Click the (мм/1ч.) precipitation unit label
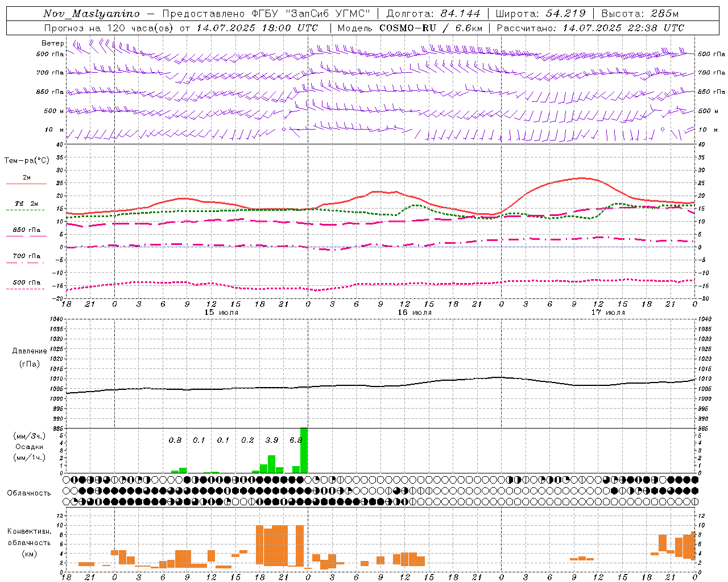The image size is (728, 582). click(30, 458)
